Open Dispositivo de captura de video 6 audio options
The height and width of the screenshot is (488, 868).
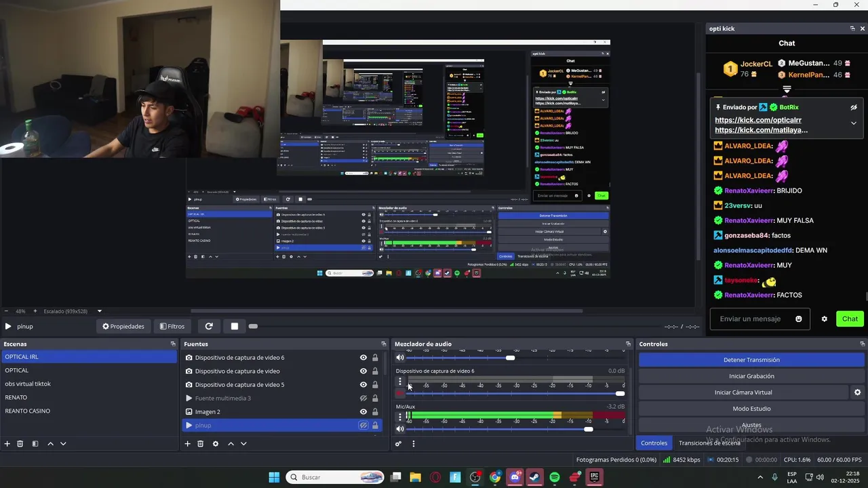click(400, 381)
